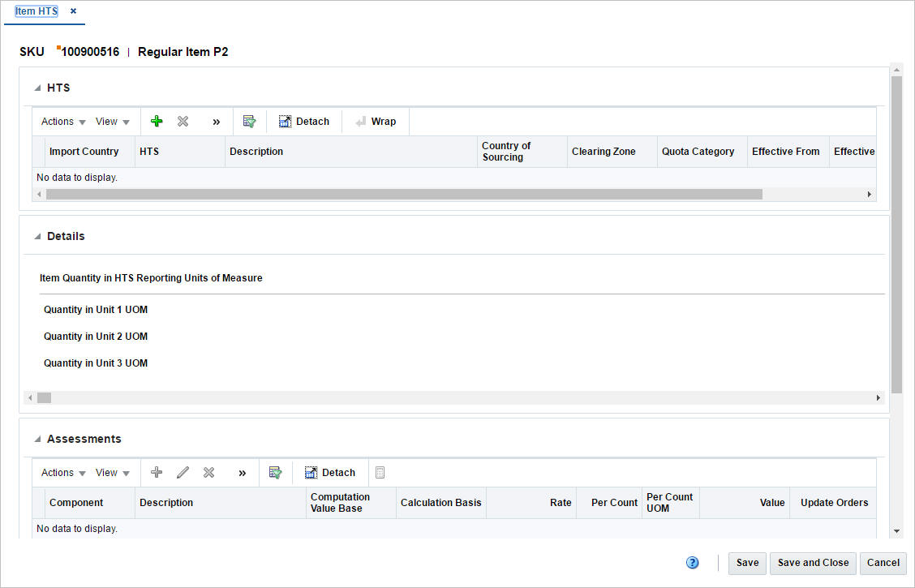Click HTS table horizontal scrollbar thumb
The width and height of the screenshot is (915, 588).
pyautogui.click(x=404, y=195)
